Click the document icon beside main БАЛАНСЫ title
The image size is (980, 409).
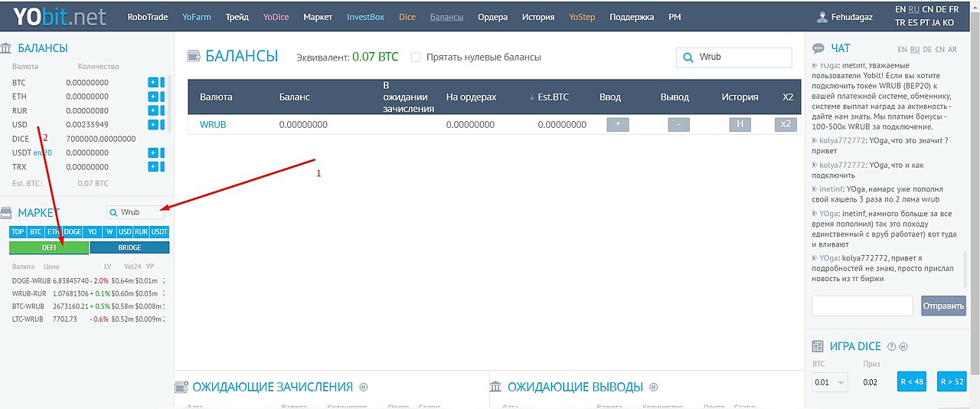(x=194, y=56)
